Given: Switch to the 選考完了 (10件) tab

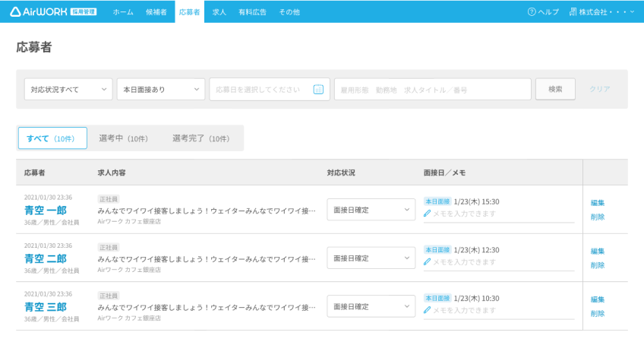Looking at the screenshot, I should coord(200,138).
